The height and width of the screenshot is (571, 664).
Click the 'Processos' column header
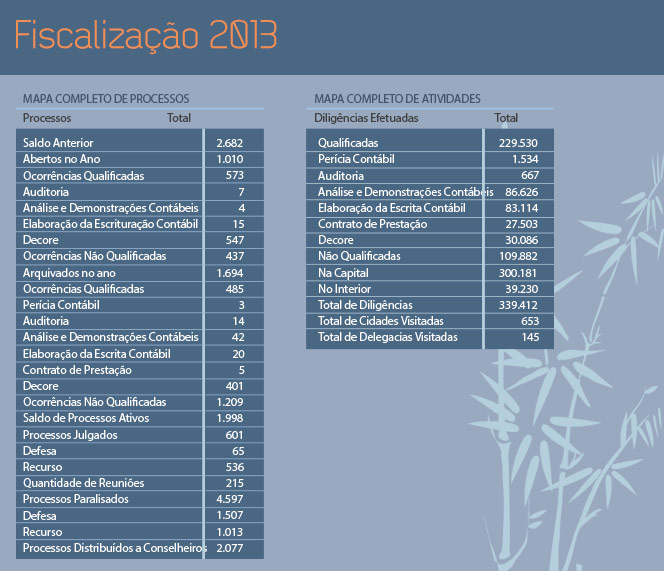click(x=47, y=118)
